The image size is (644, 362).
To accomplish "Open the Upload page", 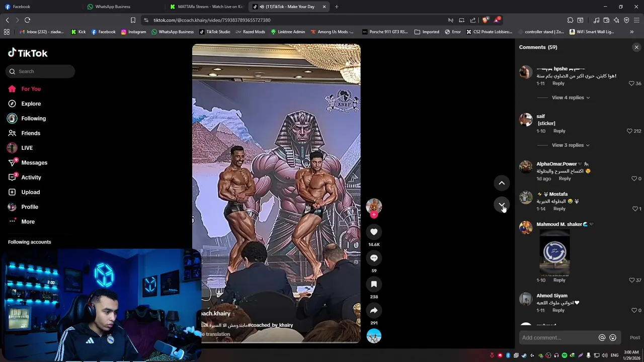I will tap(30, 192).
